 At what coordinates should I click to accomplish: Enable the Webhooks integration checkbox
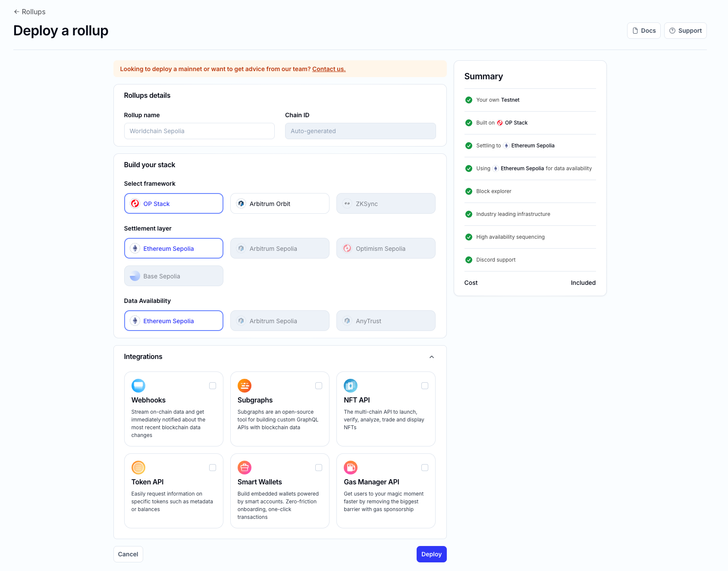tap(213, 386)
